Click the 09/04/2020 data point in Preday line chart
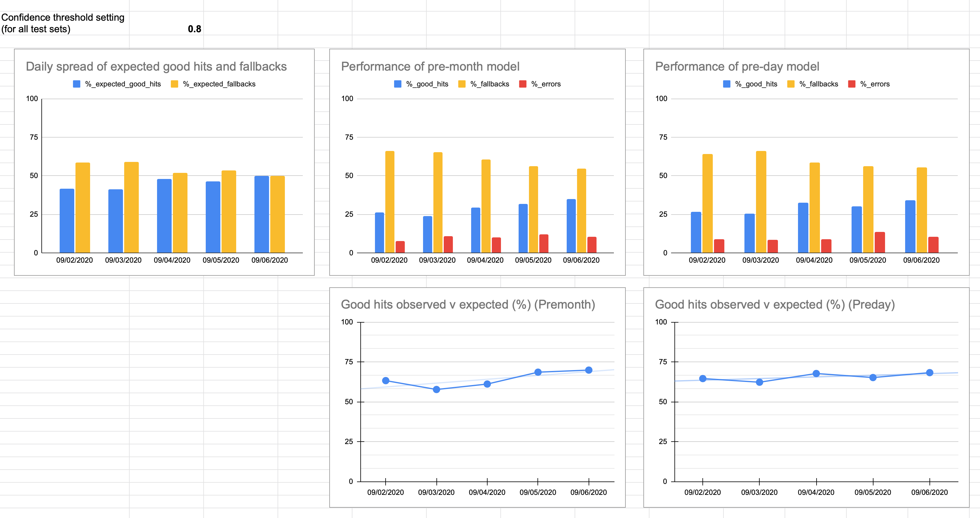The width and height of the screenshot is (980, 518). coord(816,373)
